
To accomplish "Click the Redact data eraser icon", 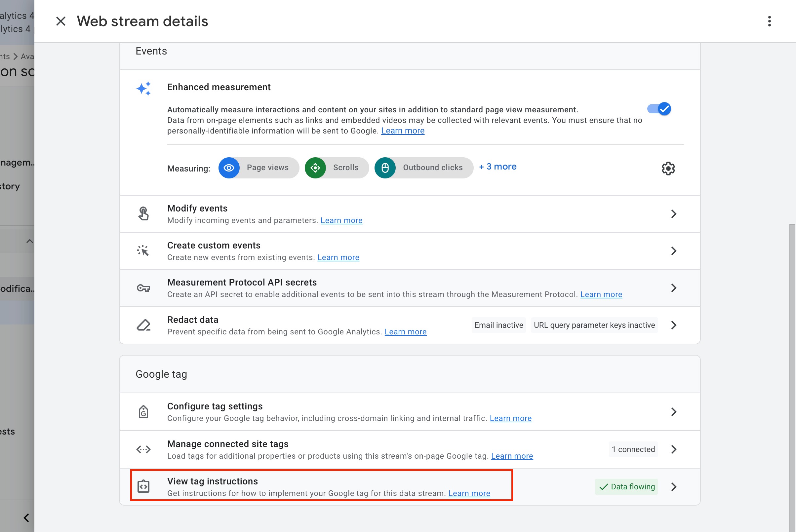I will [x=143, y=325].
